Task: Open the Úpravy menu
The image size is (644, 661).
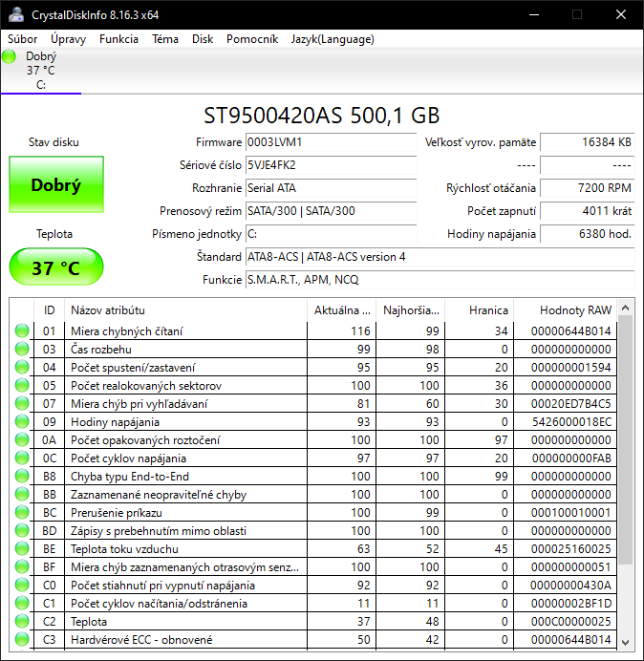Action: (x=69, y=39)
